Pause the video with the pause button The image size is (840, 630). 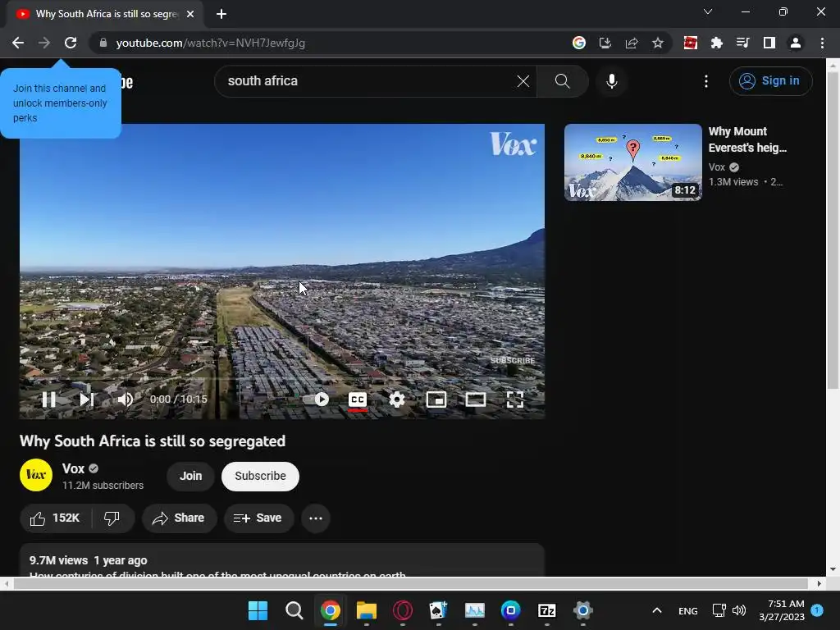(48, 399)
